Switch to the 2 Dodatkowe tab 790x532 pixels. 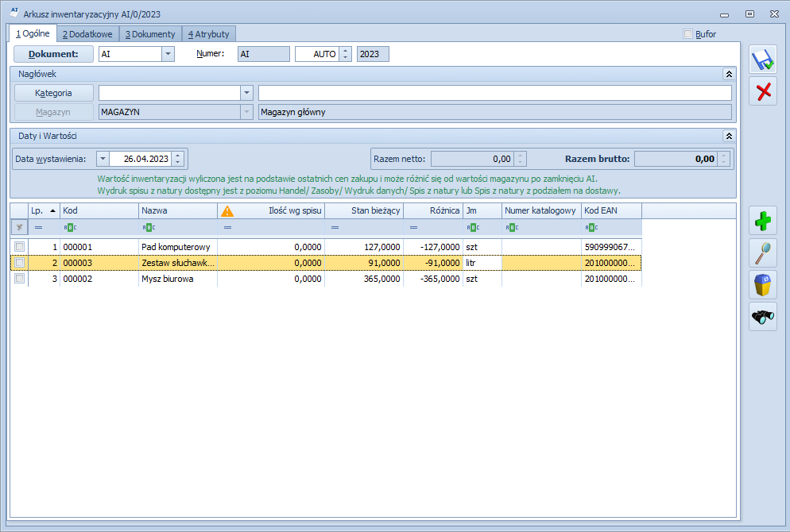pyautogui.click(x=87, y=34)
